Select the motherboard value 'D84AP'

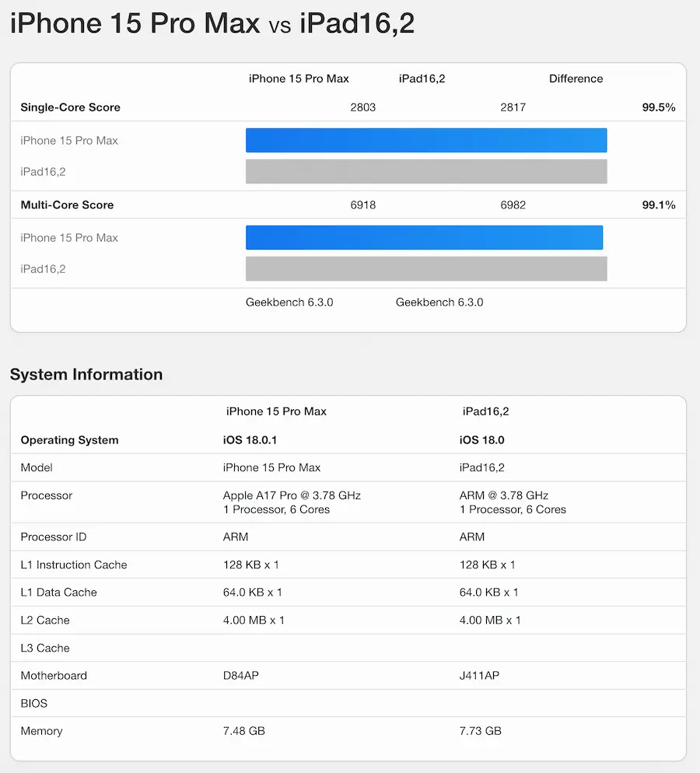(x=240, y=676)
